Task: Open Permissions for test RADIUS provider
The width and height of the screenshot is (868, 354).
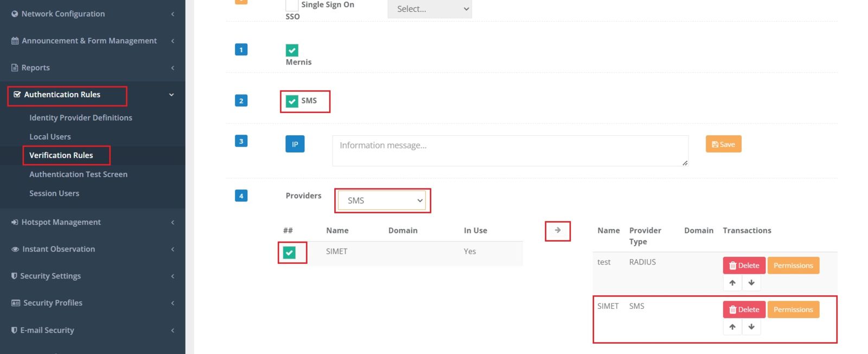Action: (793, 265)
